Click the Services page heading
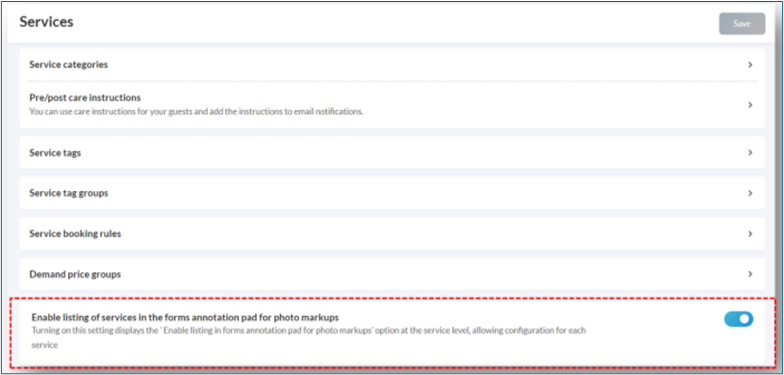The width and height of the screenshot is (784, 375). click(x=46, y=22)
